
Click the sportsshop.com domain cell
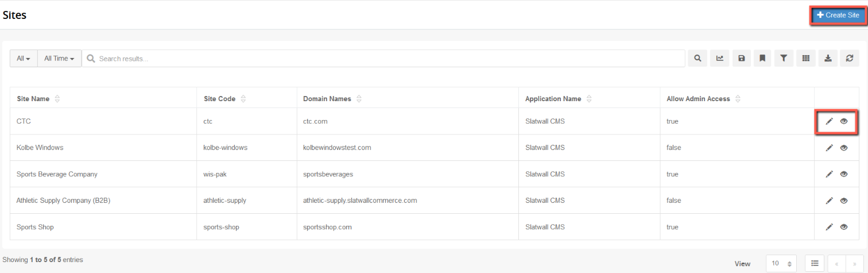[x=408, y=227]
